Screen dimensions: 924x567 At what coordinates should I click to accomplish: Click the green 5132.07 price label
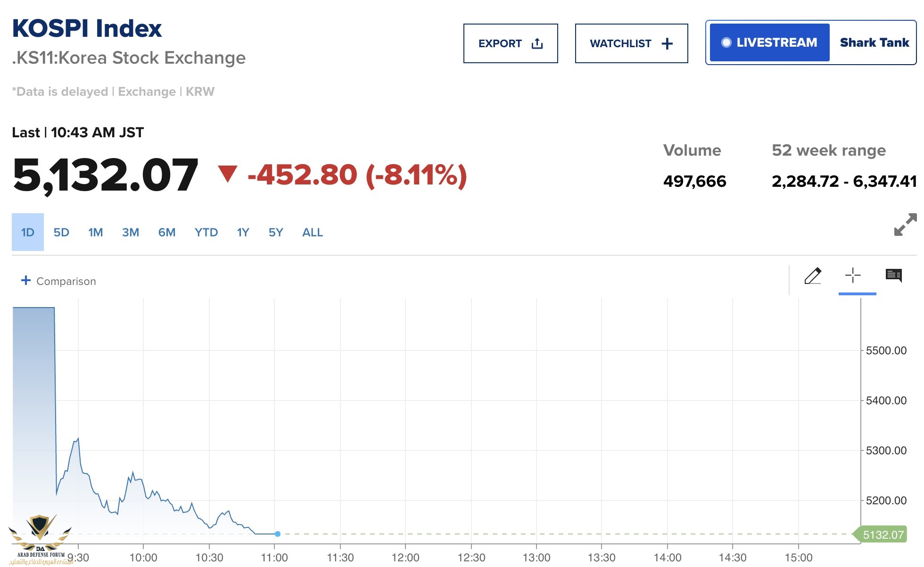click(880, 534)
